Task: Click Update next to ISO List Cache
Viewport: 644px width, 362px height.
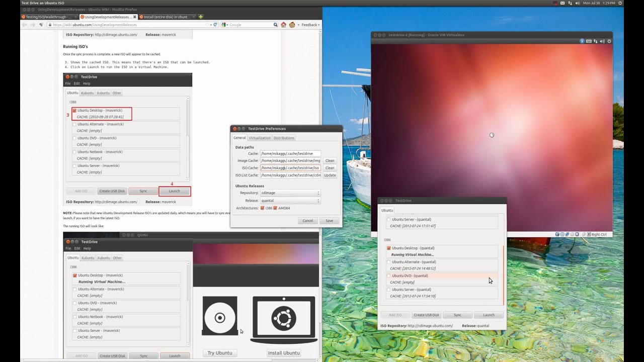Action: (x=330, y=175)
